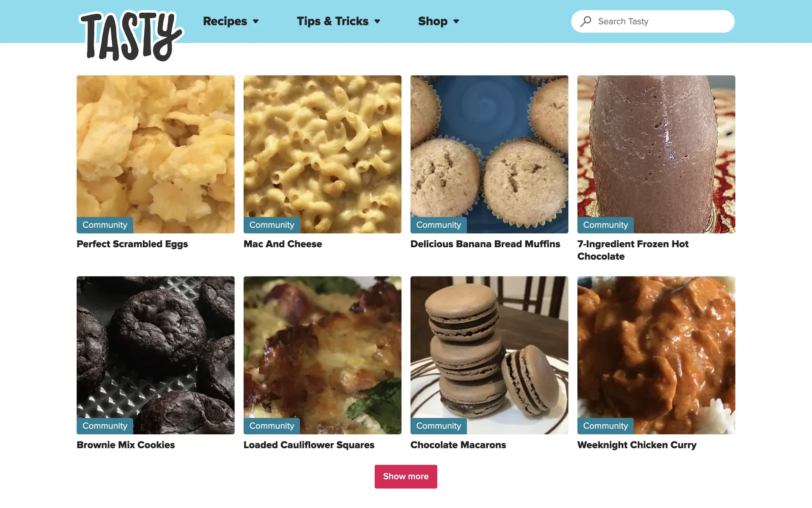Click the Show more button
Screen dimensions: 812x508
(x=406, y=477)
